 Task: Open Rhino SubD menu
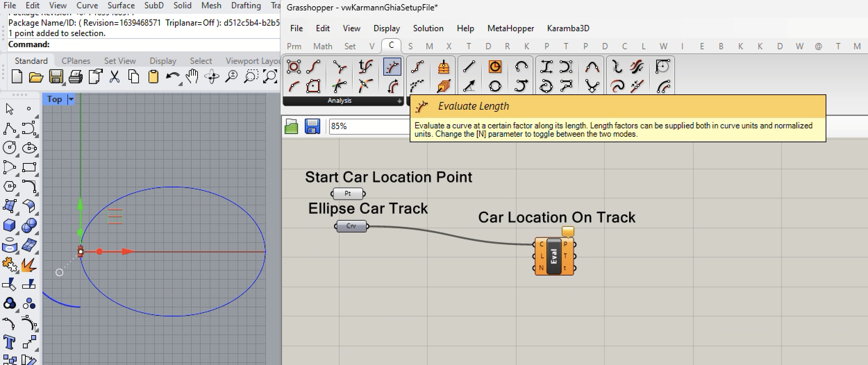(154, 6)
